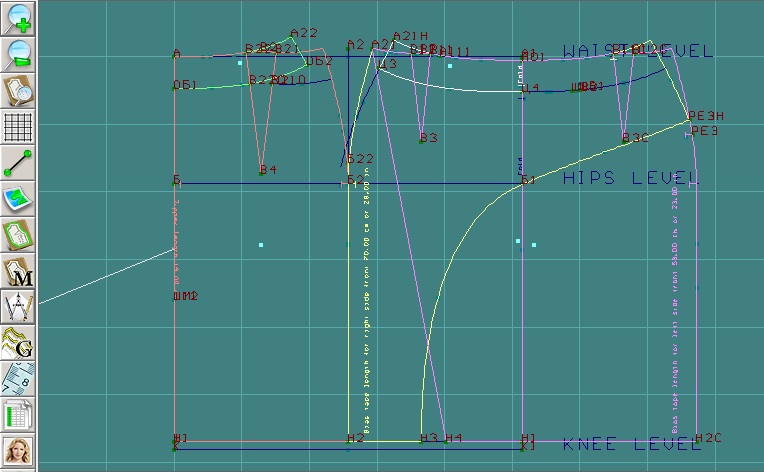The width and height of the screenshot is (764, 472).
Task: Click the woman portrait icon
Action: coord(18,451)
